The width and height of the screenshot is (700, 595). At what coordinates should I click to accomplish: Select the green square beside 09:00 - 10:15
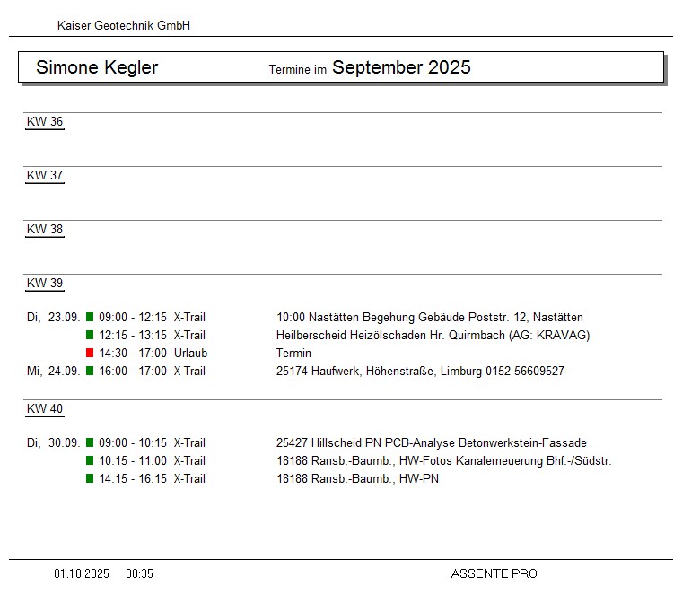[x=90, y=443]
